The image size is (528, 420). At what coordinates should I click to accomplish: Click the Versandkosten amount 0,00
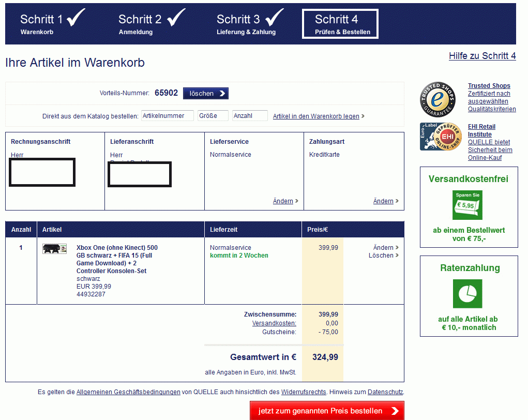pyautogui.click(x=331, y=323)
